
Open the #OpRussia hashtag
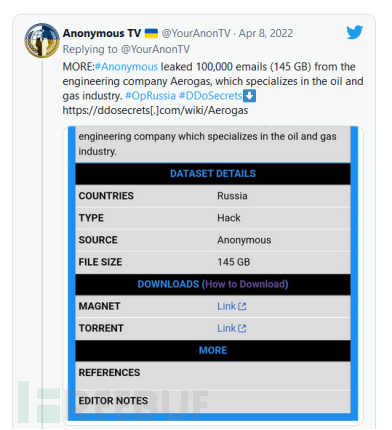click(x=150, y=96)
